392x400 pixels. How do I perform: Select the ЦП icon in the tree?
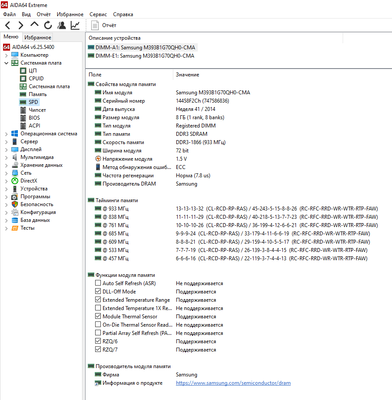pos(23,70)
